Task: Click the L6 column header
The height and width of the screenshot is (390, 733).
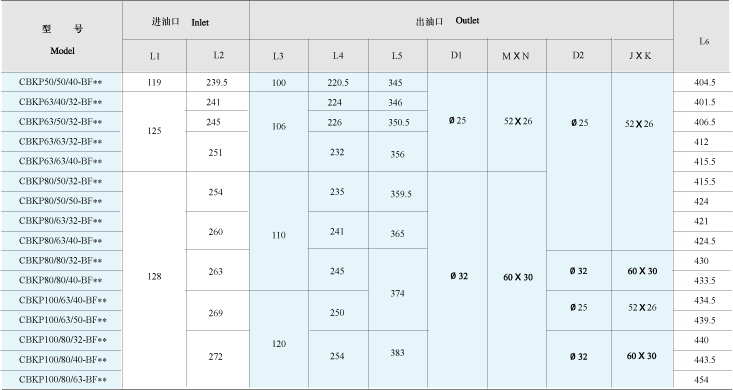Action: tap(703, 36)
